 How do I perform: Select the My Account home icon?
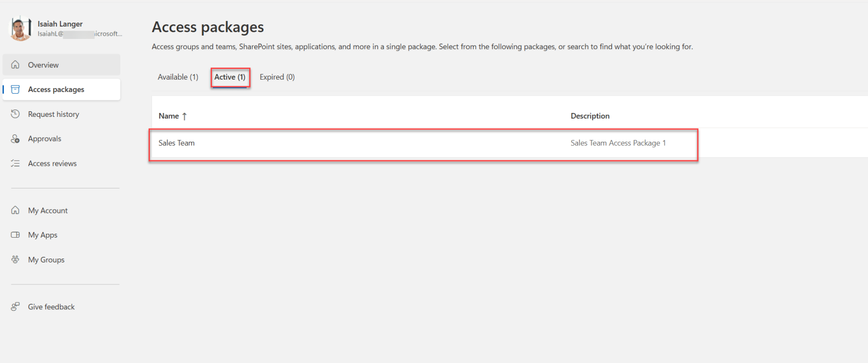pos(16,210)
